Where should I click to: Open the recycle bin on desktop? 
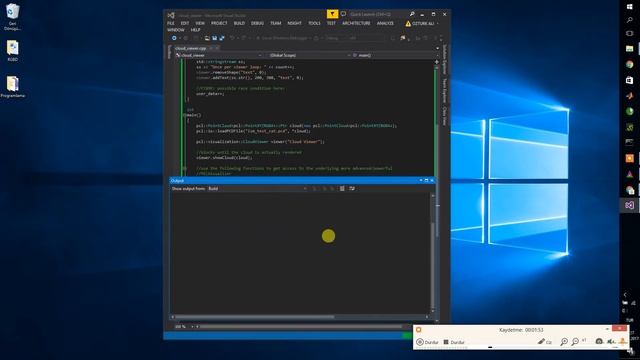coord(12,17)
